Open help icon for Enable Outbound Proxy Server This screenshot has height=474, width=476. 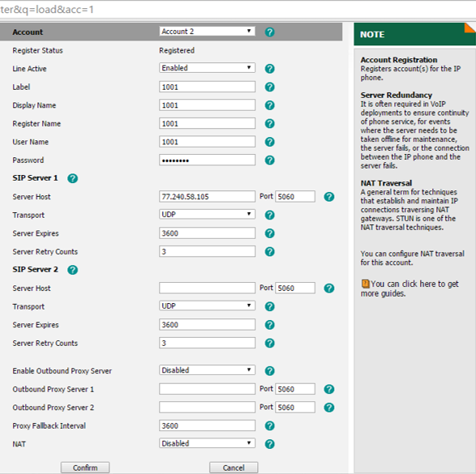pos(269,370)
